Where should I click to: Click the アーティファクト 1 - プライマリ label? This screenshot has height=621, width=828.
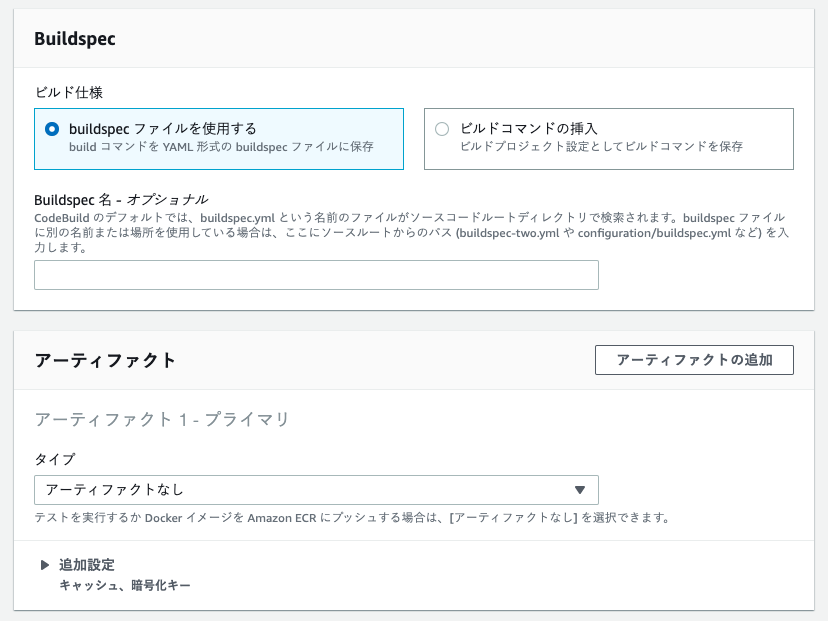[x=159, y=420]
